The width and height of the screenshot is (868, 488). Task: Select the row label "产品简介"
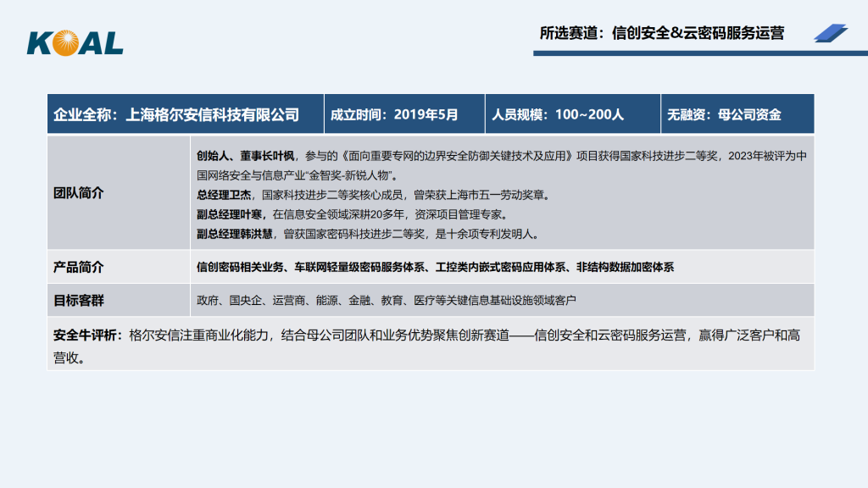pos(78,267)
